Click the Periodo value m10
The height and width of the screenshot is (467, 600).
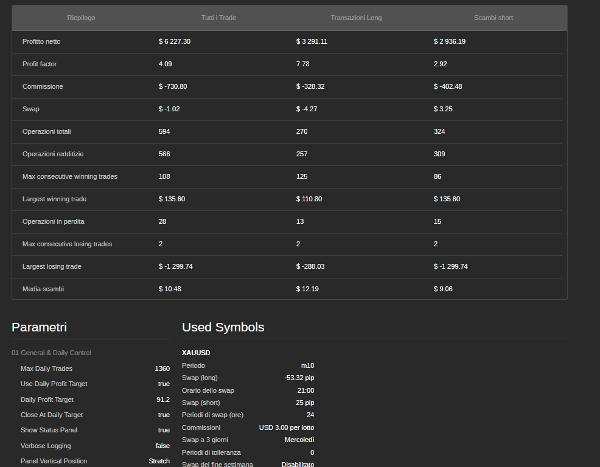307,366
